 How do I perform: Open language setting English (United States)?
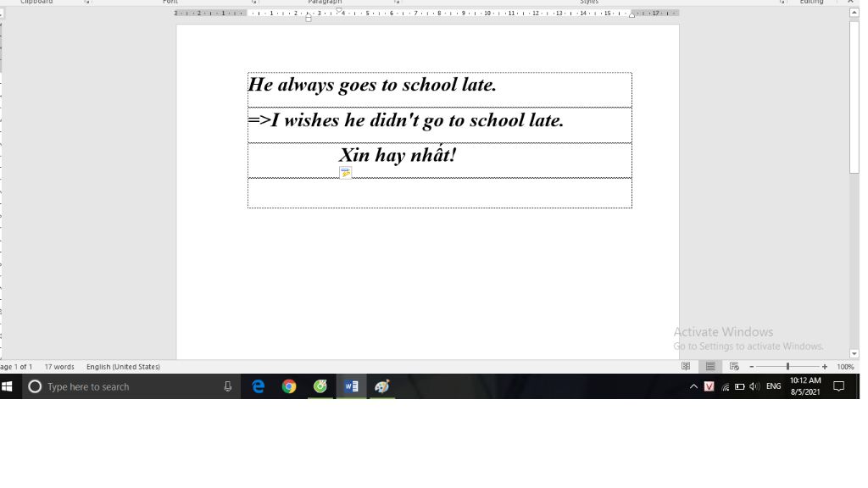(123, 367)
